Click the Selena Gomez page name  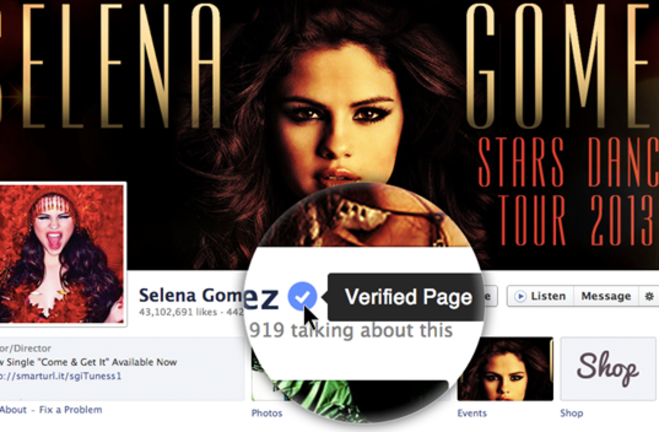point(191,295)
